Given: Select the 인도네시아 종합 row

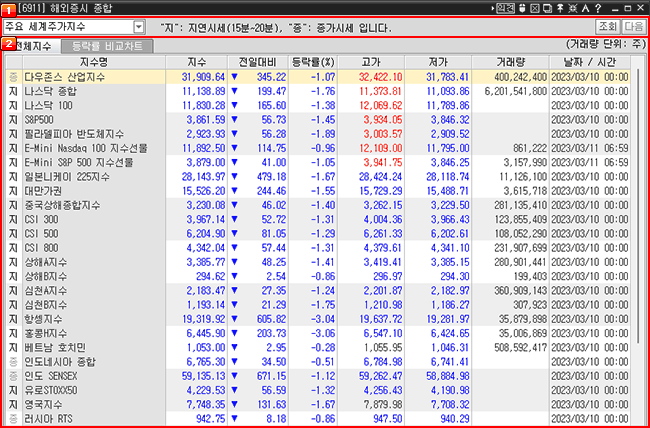Looking at the screenshot, I should coord(318,362).
